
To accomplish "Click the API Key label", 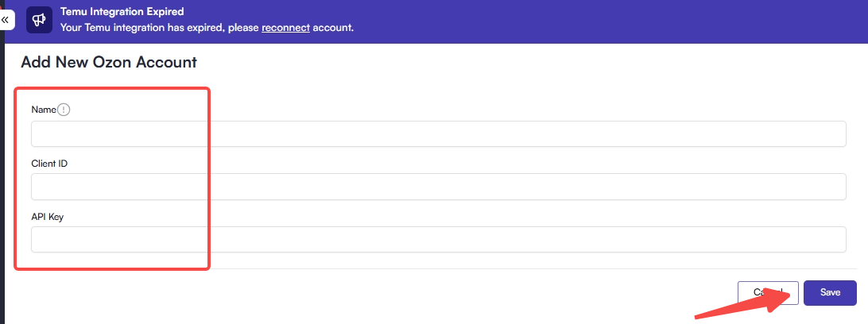I will click(47, 216).
